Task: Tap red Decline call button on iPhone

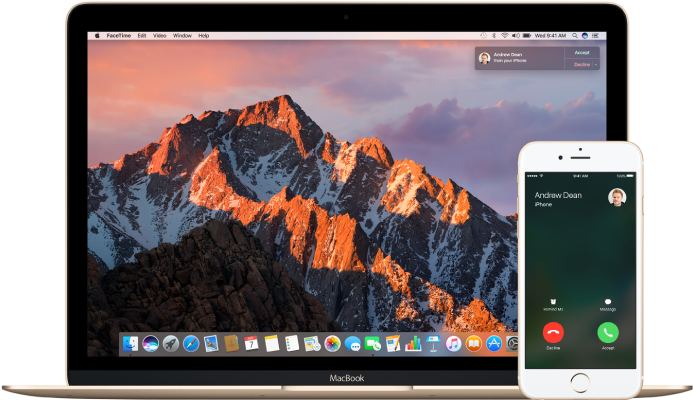Action: click(553, 333)
